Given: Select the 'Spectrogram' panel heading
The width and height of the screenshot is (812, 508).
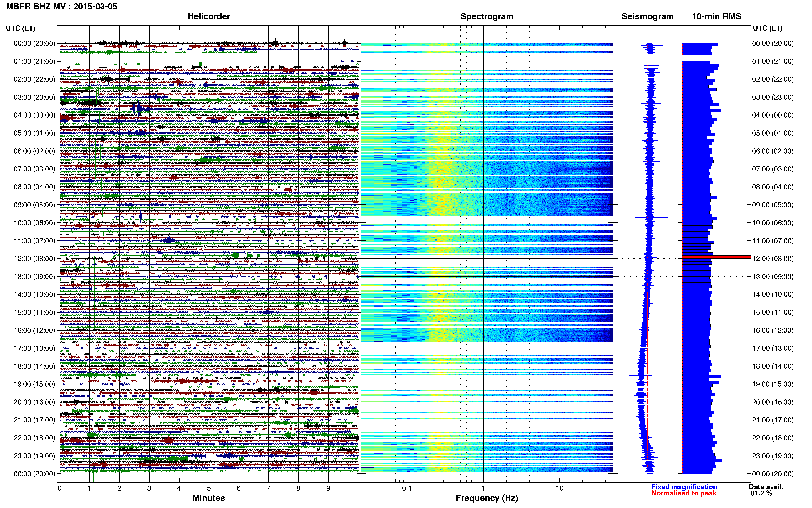Looking at the screenshot, I should (487, 16).
